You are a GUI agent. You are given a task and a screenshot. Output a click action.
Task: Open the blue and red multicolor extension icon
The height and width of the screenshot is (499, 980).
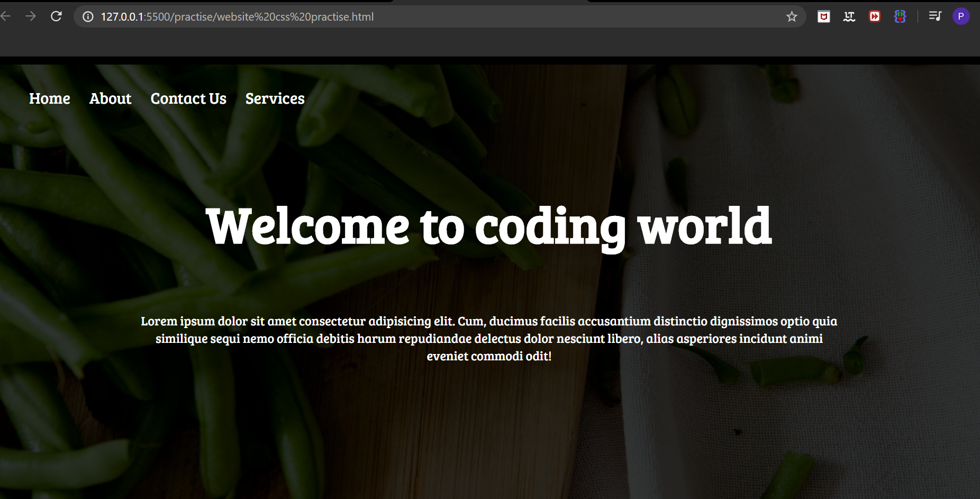tap(900, 17)
